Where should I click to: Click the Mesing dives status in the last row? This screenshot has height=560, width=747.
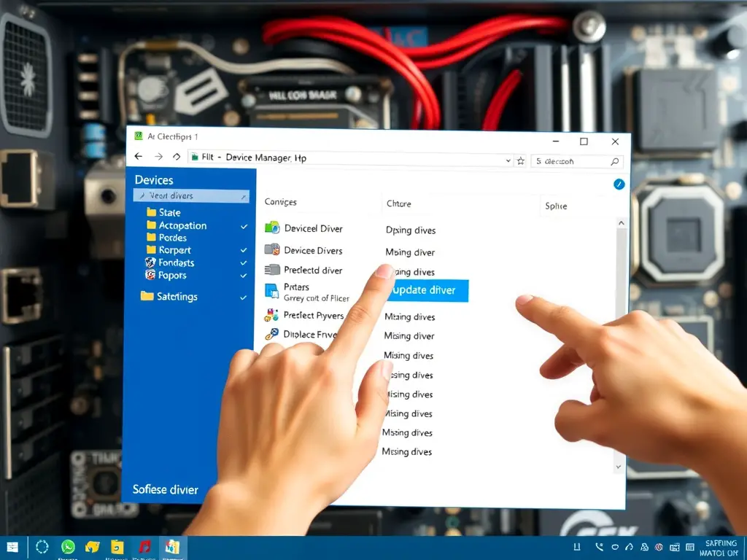pos(407,452)
